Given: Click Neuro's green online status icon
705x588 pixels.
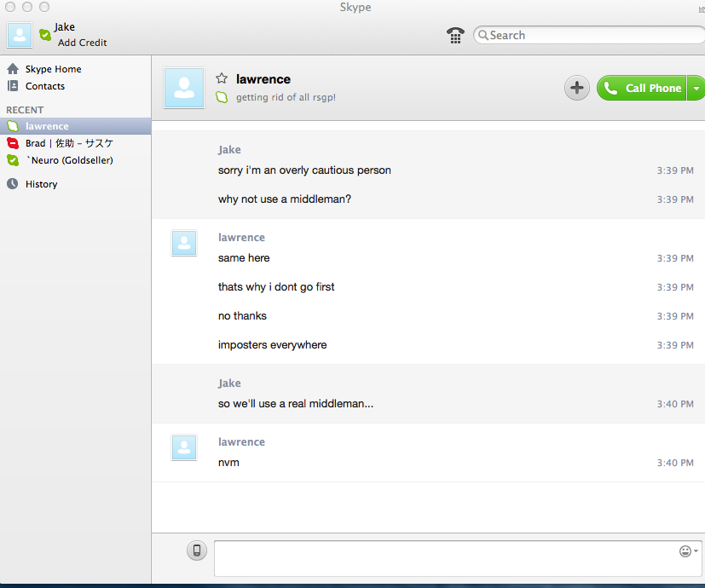Looking at the screenshot, I should coord(13,160).
